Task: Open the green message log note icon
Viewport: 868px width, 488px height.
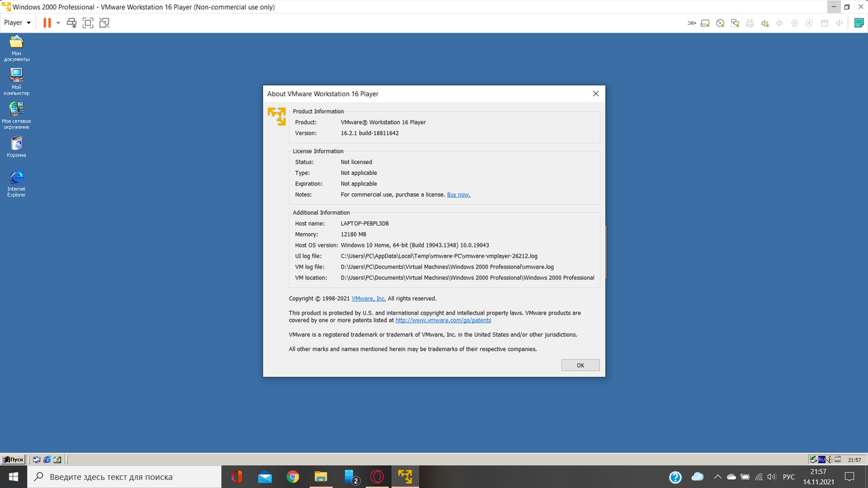Action: coord(859,23)
